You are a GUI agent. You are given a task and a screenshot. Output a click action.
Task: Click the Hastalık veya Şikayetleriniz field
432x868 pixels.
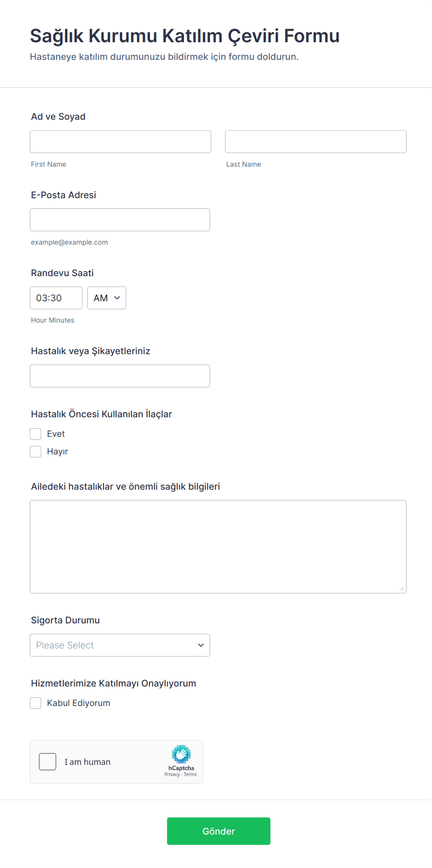(x=120, y=376)
